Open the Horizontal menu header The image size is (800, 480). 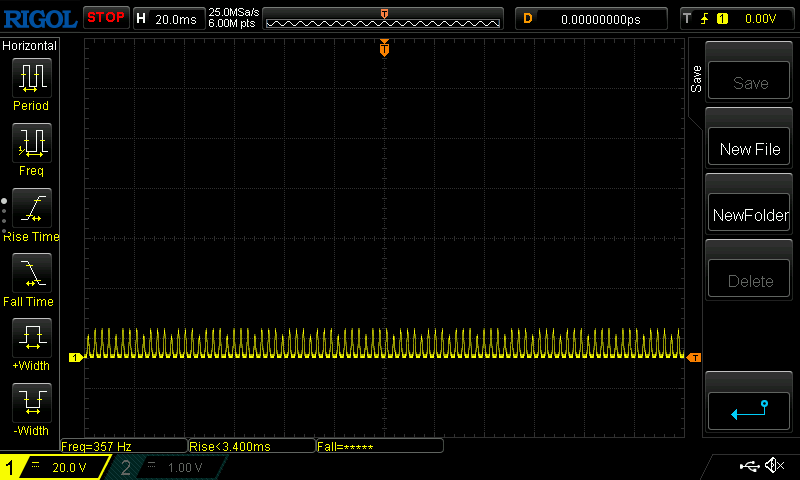point(30,46)
